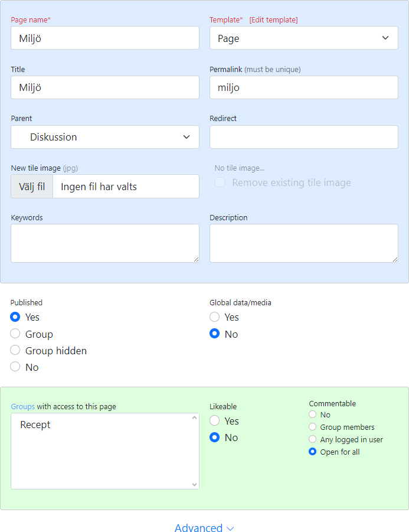Screen dimensions: 409x532
Task: Open the Parent dropdown showing Diskussion
Action: click(x=105, y=137)
